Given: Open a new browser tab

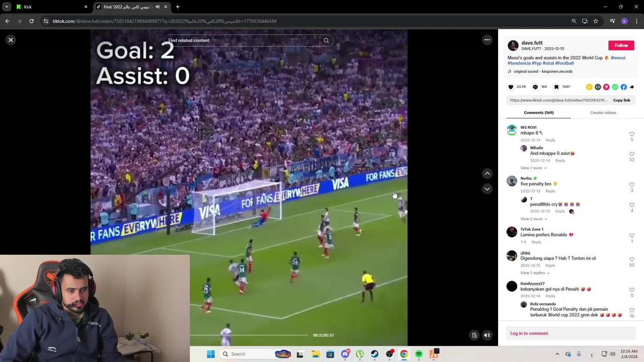Looking at the screenshot, I should [178, 7].
